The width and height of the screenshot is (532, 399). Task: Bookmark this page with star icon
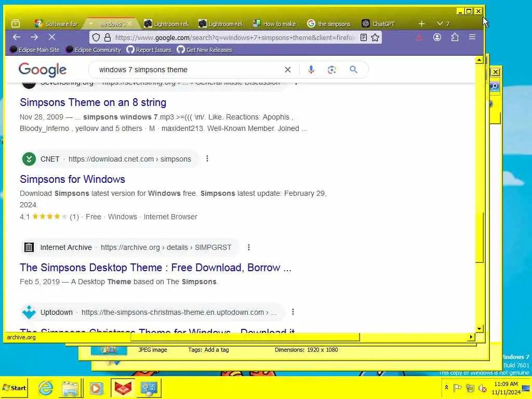pos(375,37)
